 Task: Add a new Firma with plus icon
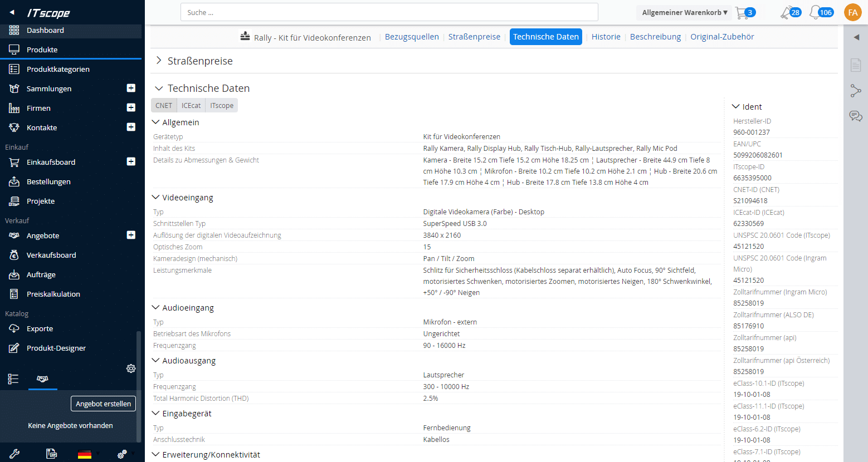pos(131,107)
